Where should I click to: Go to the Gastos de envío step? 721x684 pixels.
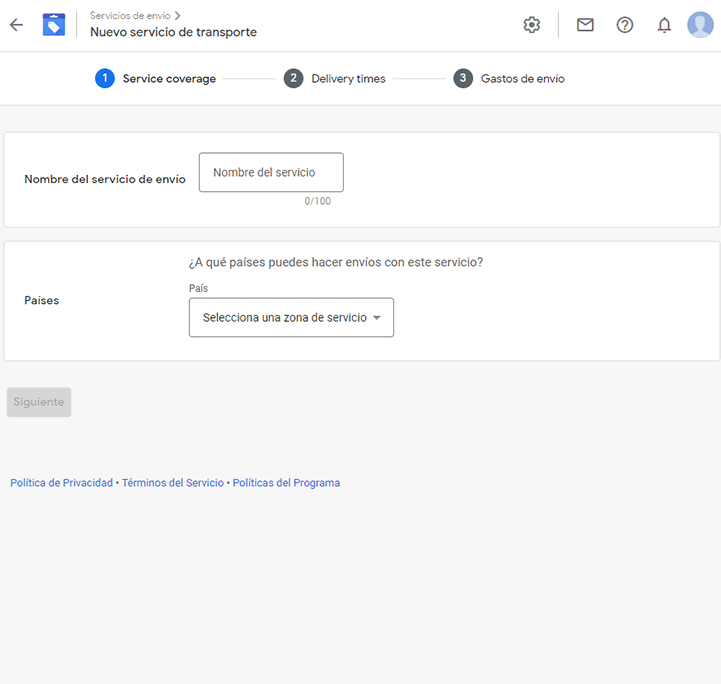[523, 79]
